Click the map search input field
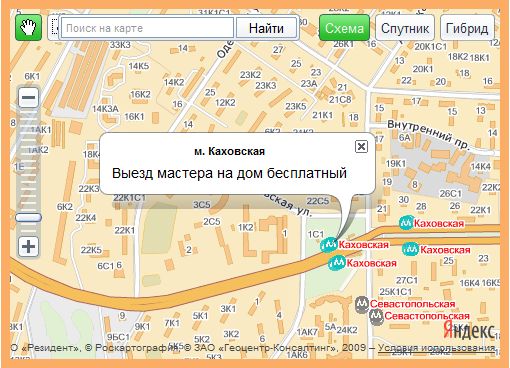The width and height of the screenshot is (510, 368). 147,28
